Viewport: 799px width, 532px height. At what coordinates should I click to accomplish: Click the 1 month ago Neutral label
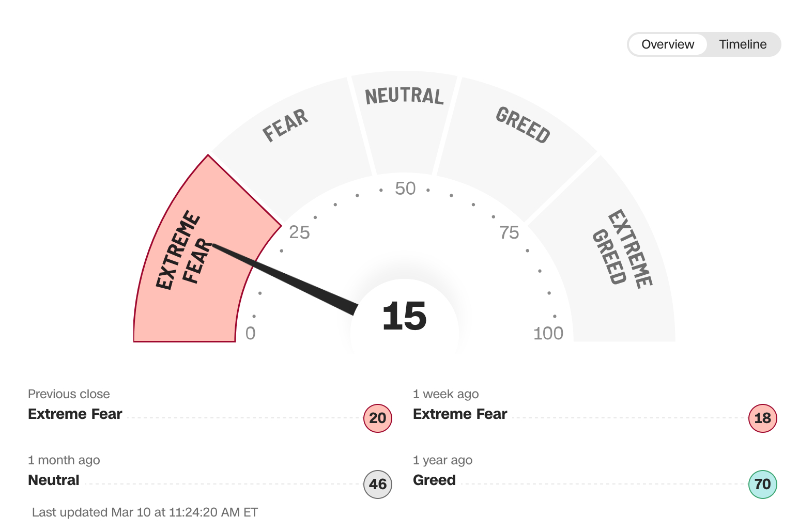click(54, 480)
